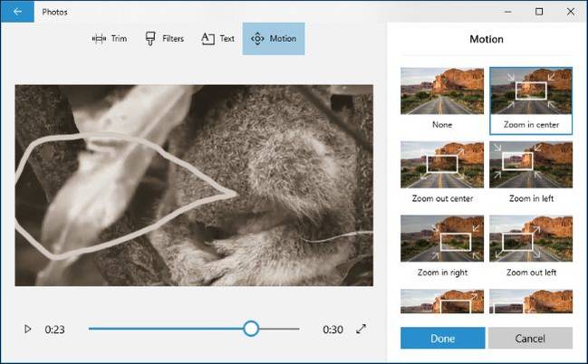The height and width of the screenshot is (364, 588).
Task: Close the Photos window
Action: tap(571, 12)
